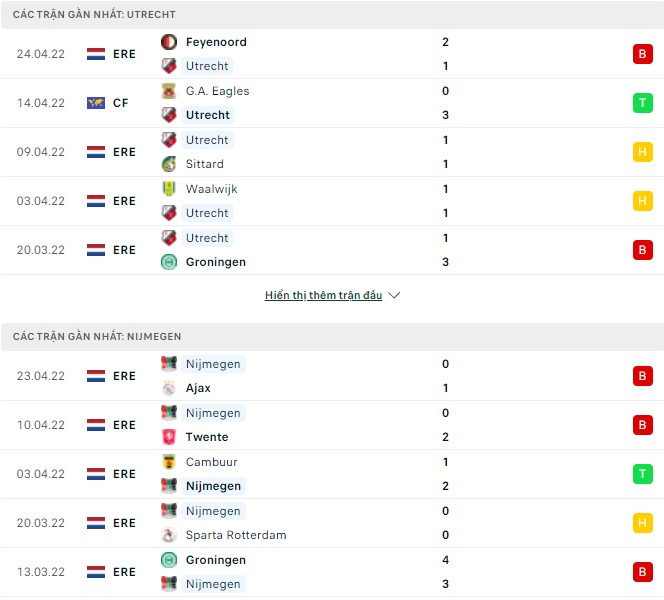Click the CF cup flag icon on 14.04.22

coord(96,103)
